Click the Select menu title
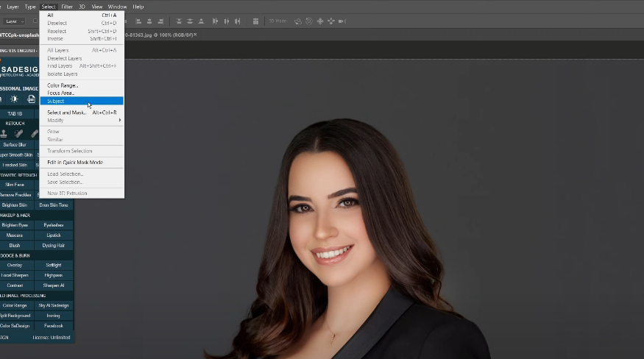The image size is (644, 359). click(49, 7)
